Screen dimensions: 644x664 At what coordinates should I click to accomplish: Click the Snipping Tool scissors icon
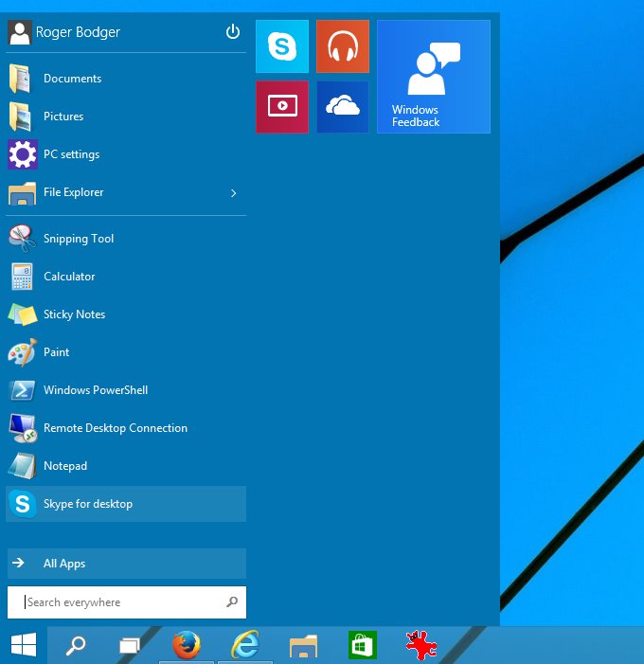click(x=22, y=238)
